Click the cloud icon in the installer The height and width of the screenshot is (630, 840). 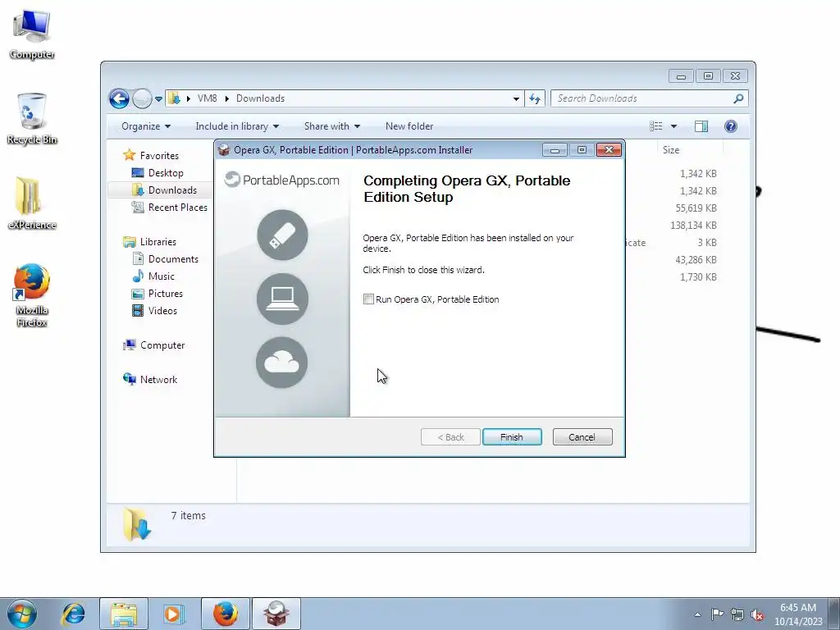pyautogui.click(x=282, y=362)
